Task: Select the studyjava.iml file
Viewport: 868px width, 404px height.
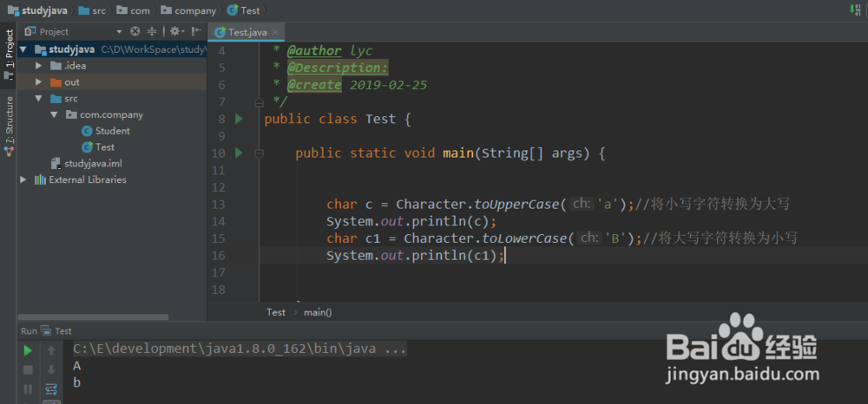Action: (x=93, y=164)
